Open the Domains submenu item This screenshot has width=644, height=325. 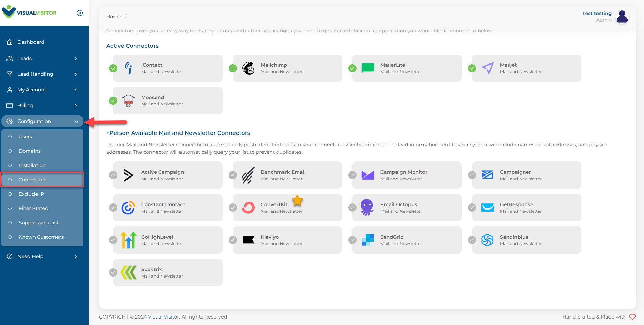pos(42,151)
